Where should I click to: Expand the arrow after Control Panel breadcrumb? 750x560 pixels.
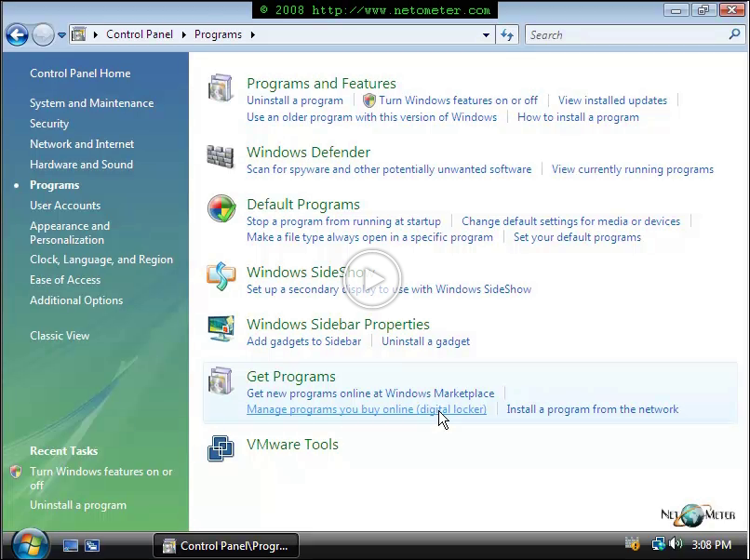coord(183,35)
